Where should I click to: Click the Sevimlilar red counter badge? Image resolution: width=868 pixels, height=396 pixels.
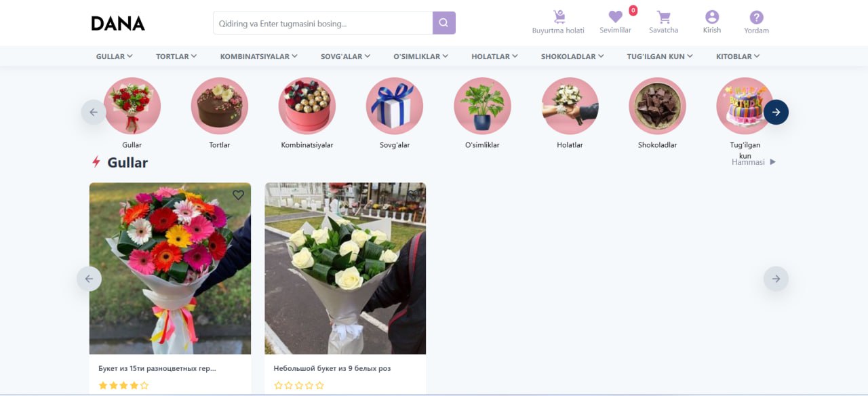[633, 10]
